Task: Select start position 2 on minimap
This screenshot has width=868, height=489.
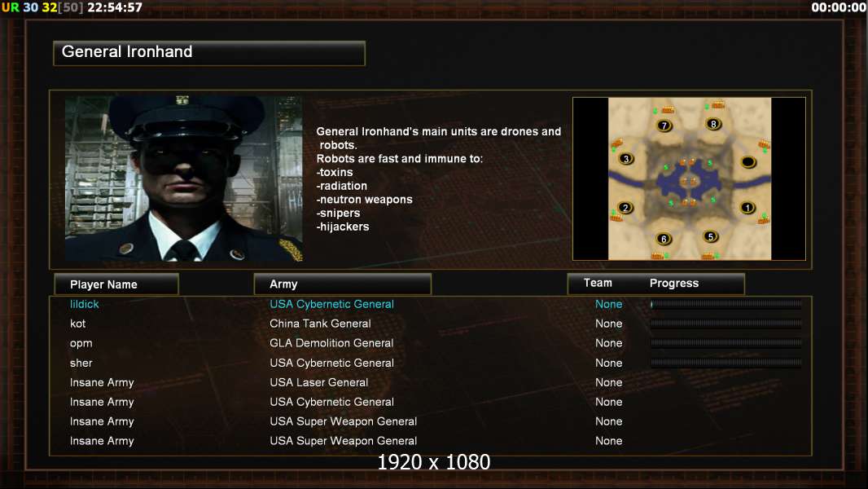Action: [x=625, y=208]
